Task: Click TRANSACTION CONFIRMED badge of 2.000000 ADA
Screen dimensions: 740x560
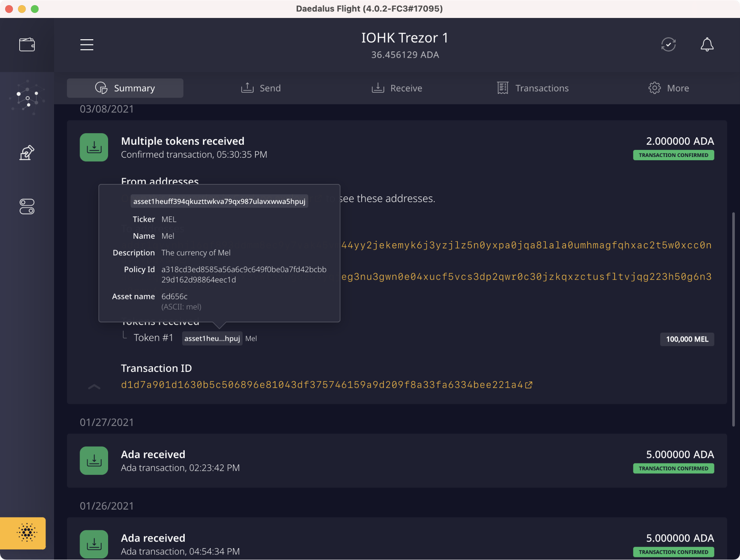Action: [x=673, y=155]
